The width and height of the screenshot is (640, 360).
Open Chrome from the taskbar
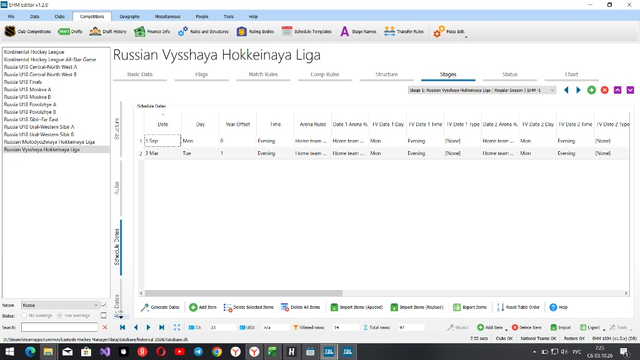(217, 352)
